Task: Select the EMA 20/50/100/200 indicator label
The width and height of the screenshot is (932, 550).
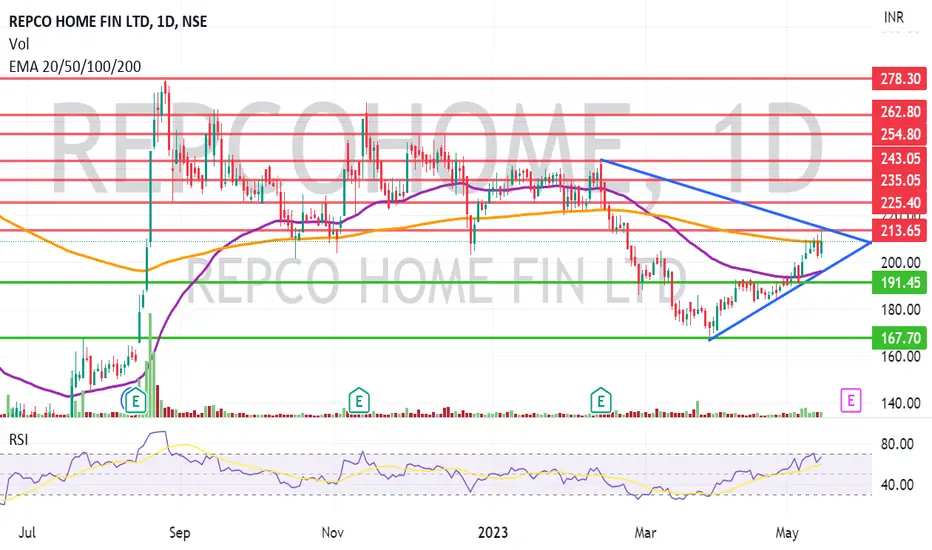Action: coord(75,67)
